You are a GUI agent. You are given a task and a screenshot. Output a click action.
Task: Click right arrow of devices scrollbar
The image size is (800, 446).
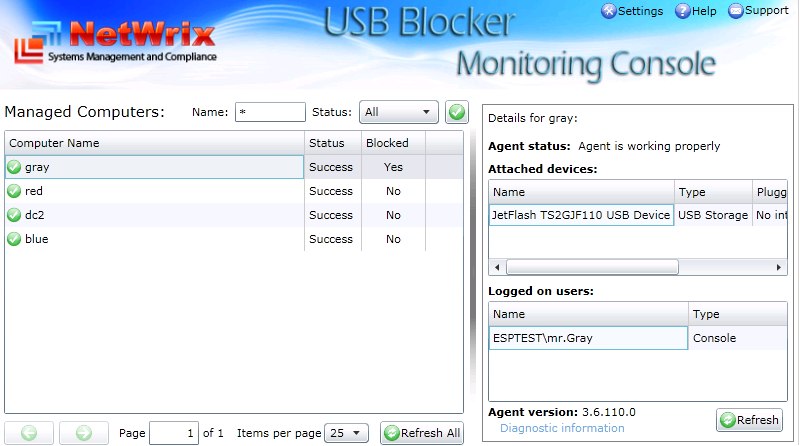tap(779, 267)
